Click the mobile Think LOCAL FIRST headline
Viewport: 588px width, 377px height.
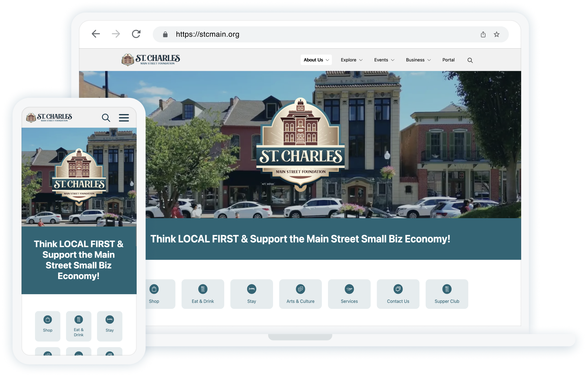(79, 260)
